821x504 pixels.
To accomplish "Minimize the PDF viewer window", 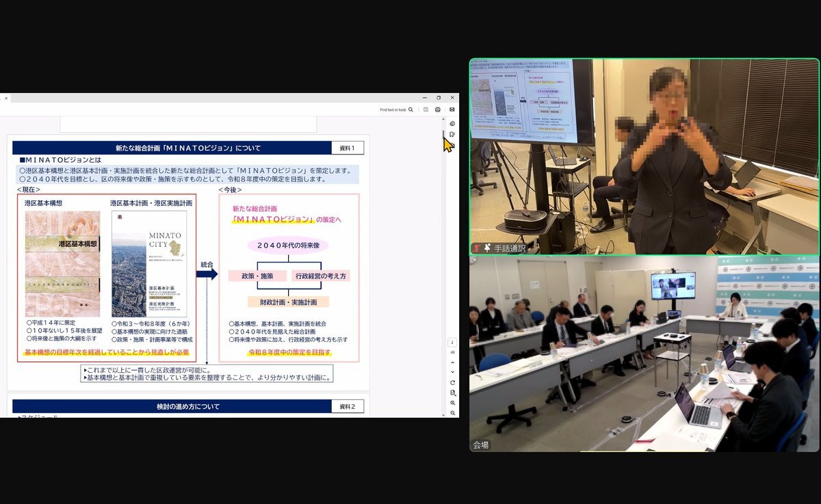I will pos(425,98).
